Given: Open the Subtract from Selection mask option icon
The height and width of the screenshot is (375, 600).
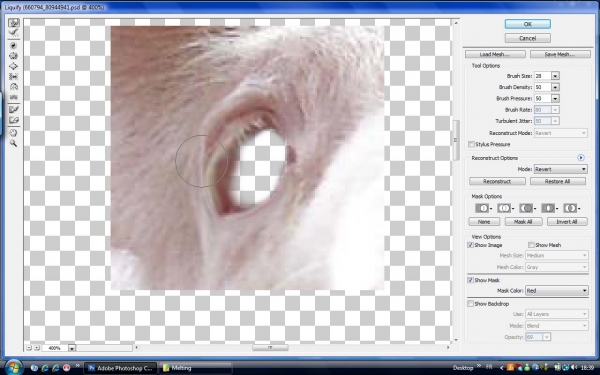Looking at the screenshot, I should point(526,208).
